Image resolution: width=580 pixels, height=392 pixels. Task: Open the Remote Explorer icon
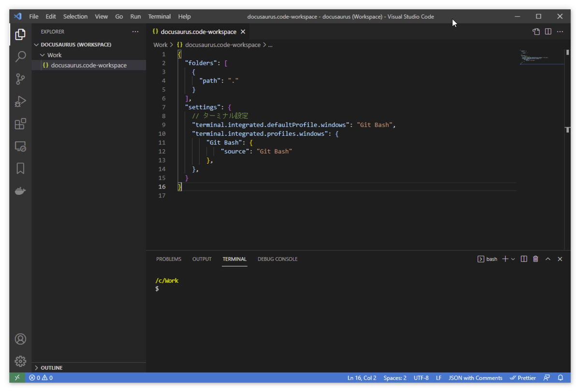[x=20, y=146]
